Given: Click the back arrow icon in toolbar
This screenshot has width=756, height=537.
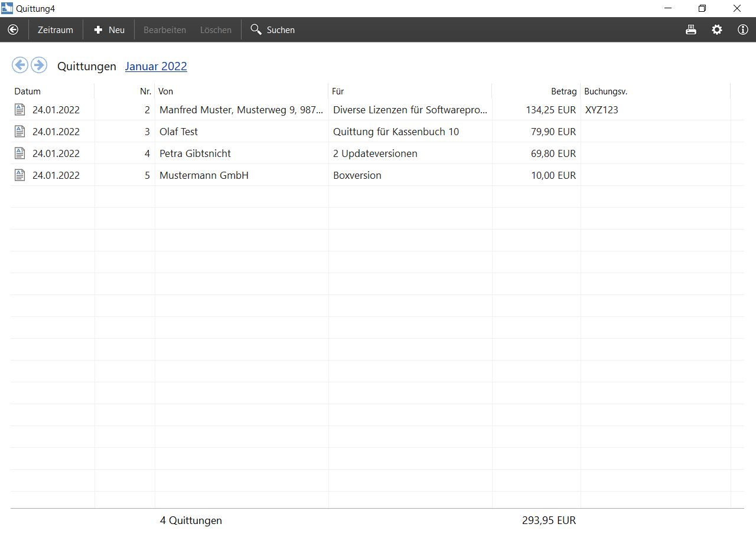Looking at the screenshot, I should tap(13, 30).
